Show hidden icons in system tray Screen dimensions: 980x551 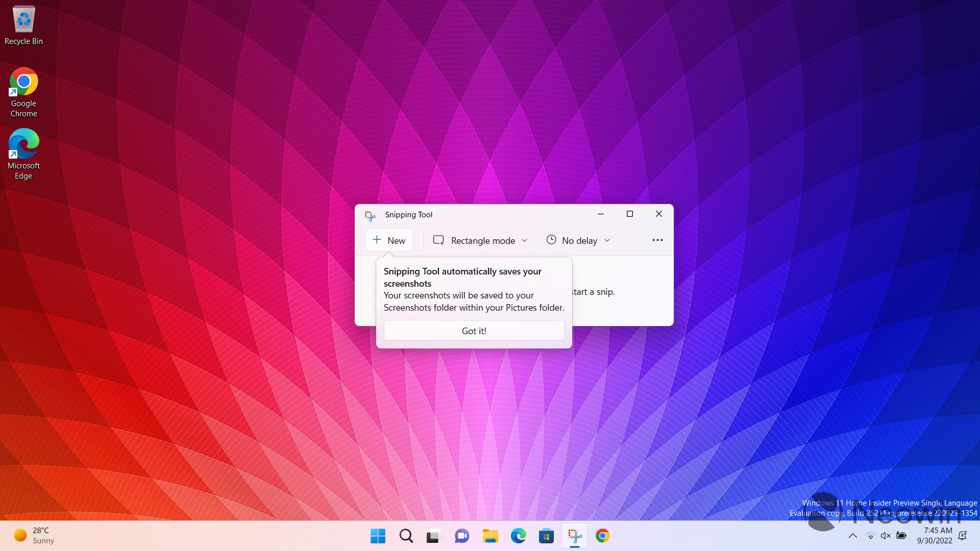[852, 536]
